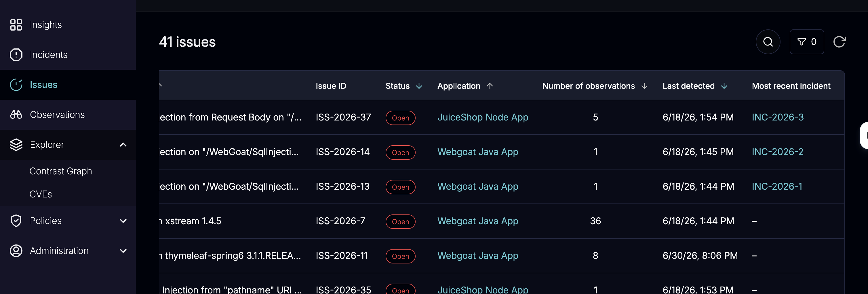Viewport: 868px width, 294px height.
Task: Click the Observations binoculars icon
Action: pos(16,115)
